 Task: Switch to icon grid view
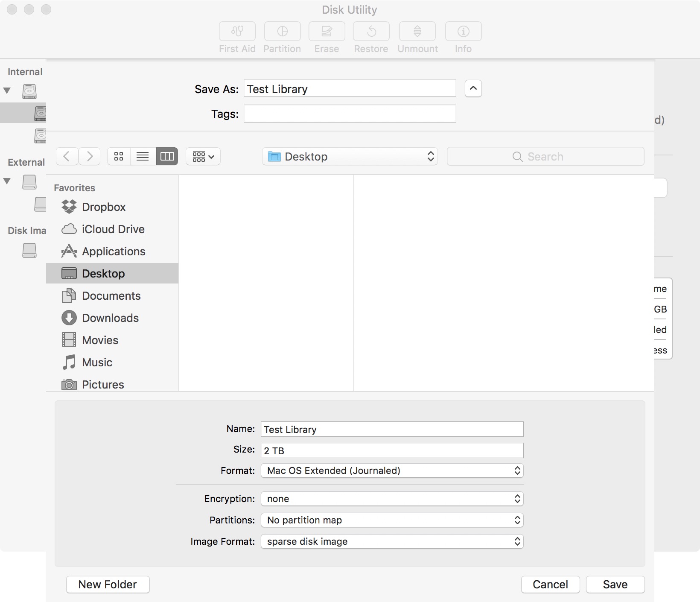tap(118, 156)
